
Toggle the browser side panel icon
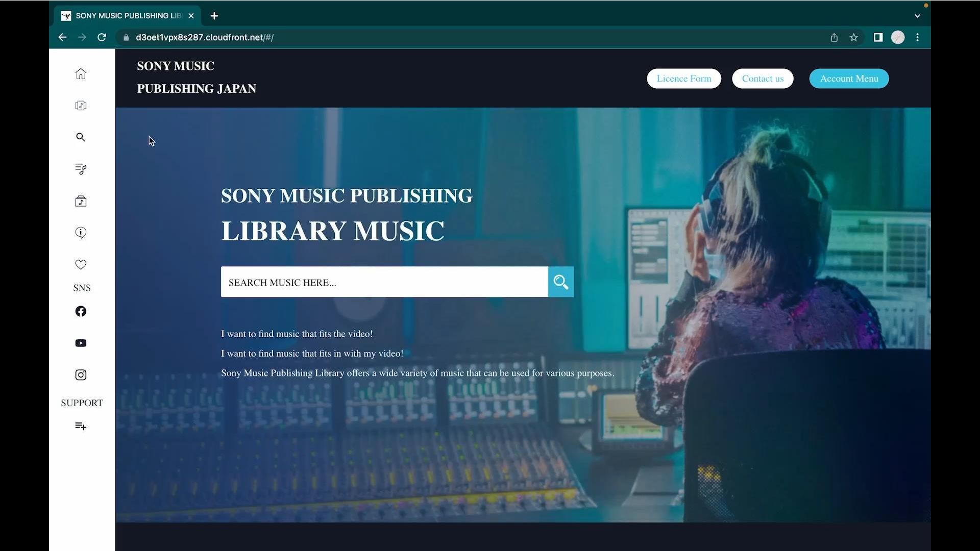tap(878, 37)
